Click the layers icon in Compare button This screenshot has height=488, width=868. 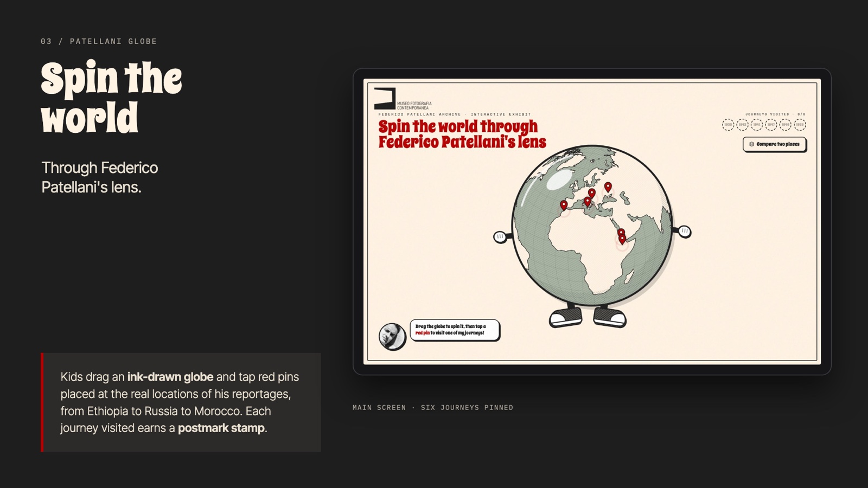click(x=751, y=144)
